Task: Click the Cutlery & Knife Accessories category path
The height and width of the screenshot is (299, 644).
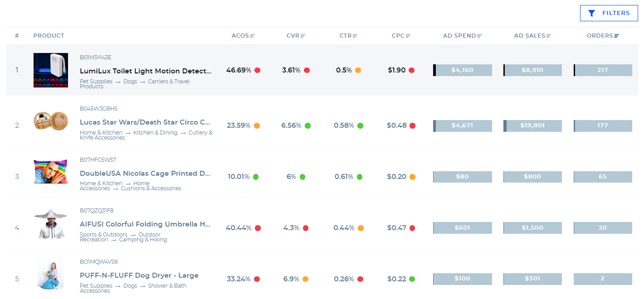Action: [146, 135]
